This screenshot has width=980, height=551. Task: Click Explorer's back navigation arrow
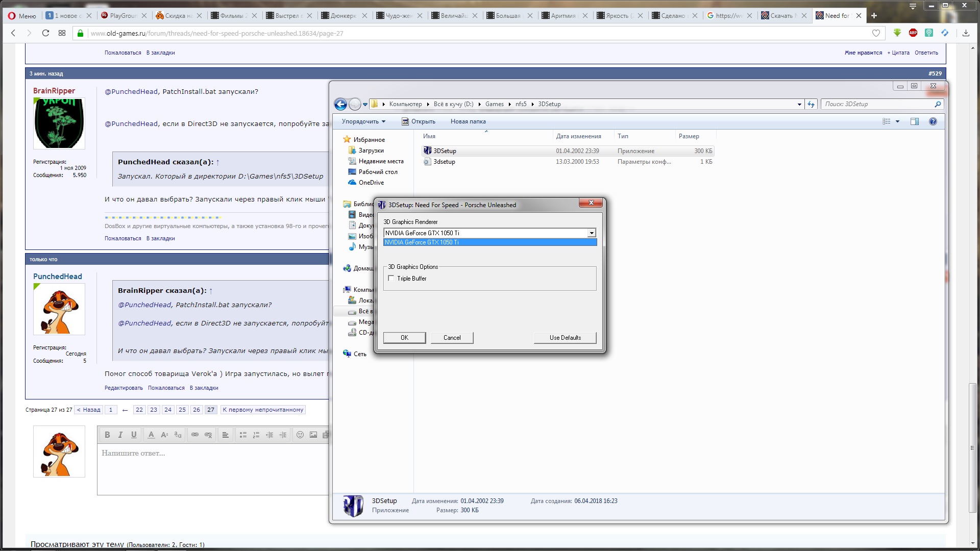coord(340,104)
